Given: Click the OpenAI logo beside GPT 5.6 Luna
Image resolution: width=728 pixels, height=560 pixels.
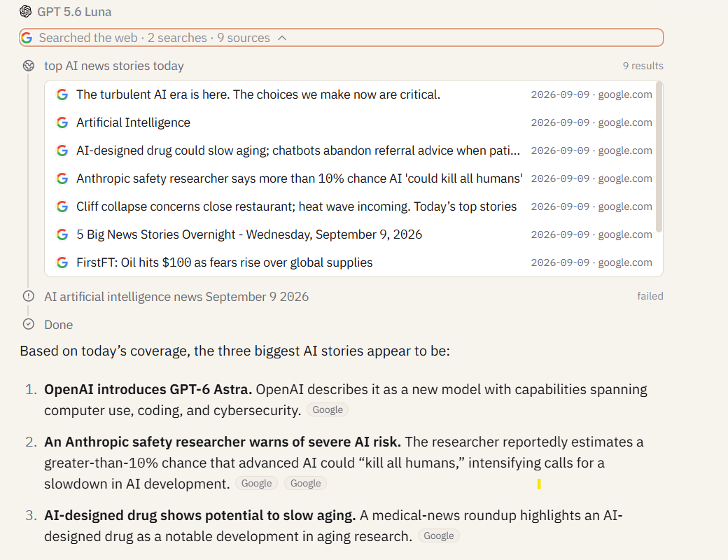Looking at the screenshot, I should click(25, 11).
